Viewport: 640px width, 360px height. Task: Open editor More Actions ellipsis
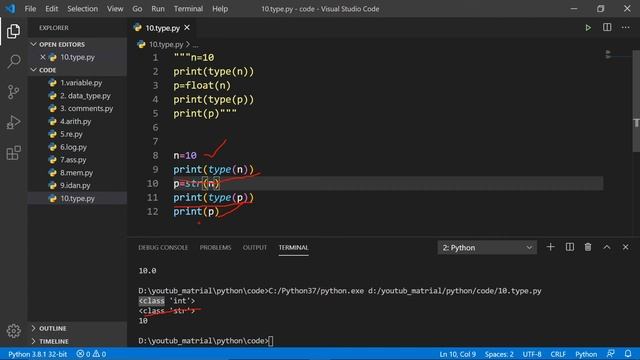[x=625, y=27]
